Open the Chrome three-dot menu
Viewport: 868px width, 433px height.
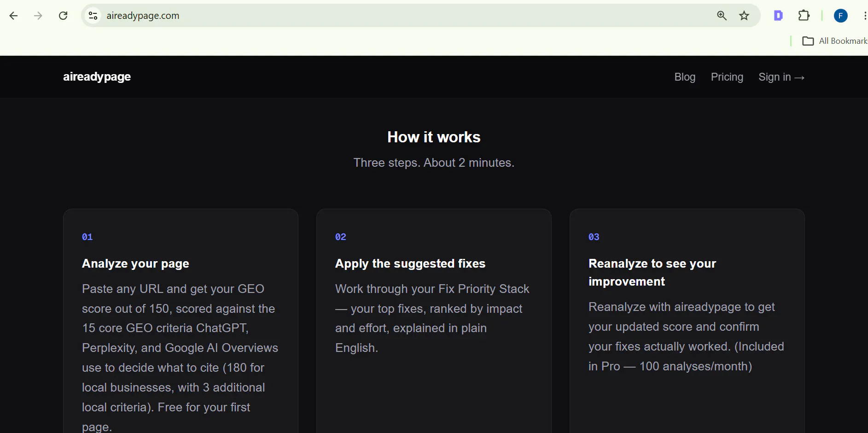coord(864,16)
